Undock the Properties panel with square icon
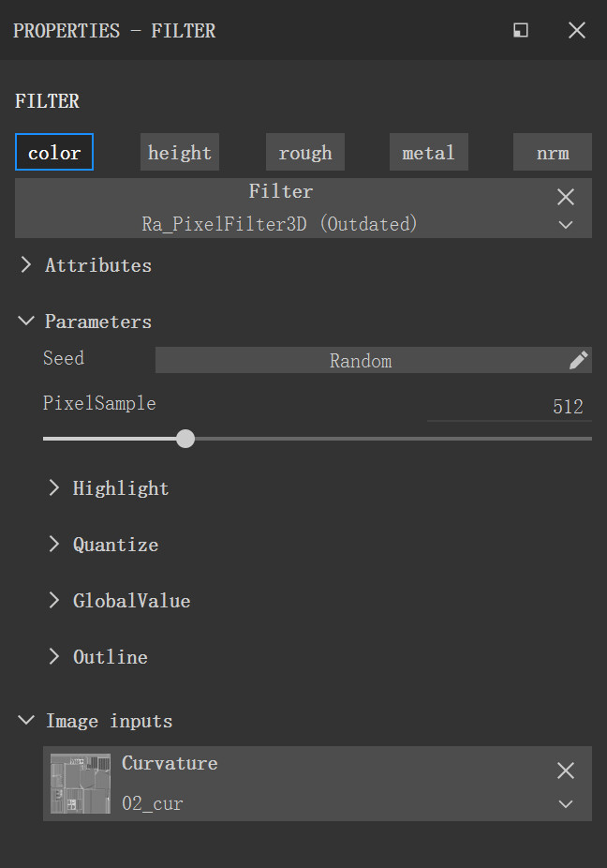This screenshot has height=868, width=607. [x=521, y=31]
